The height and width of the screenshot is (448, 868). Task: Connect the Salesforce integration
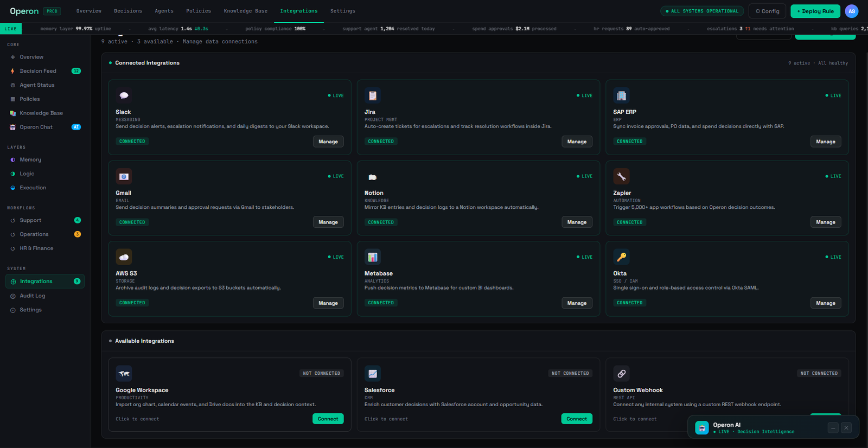pyautogui.click(x=577, y=419)
